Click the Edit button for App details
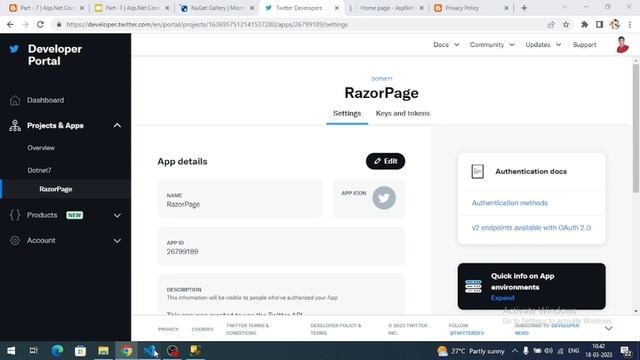This screenshot has height=360, width=640. (385, 161)
